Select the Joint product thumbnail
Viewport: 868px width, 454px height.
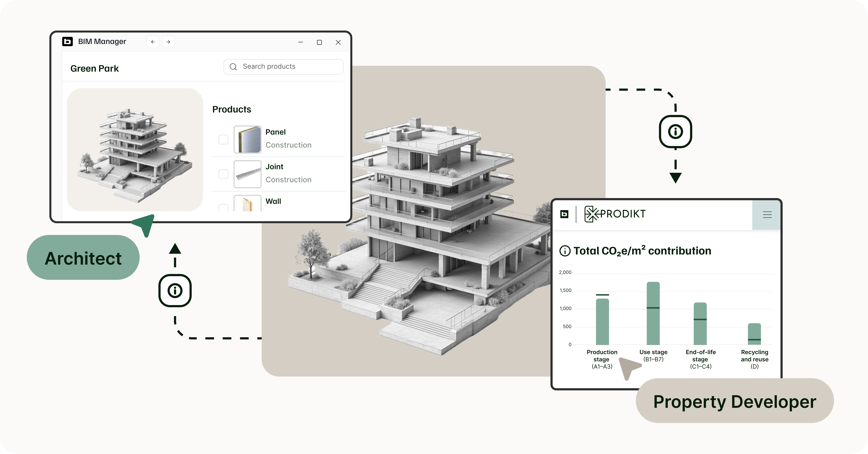pos(248,174)
